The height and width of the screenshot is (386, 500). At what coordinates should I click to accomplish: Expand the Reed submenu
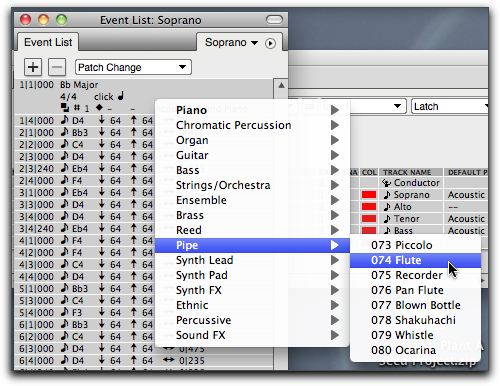[252, 230]
